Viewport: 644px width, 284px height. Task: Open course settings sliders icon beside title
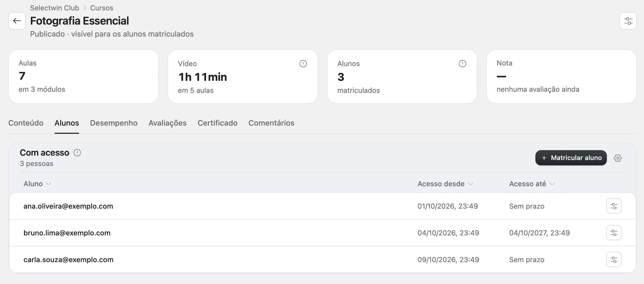628,21
